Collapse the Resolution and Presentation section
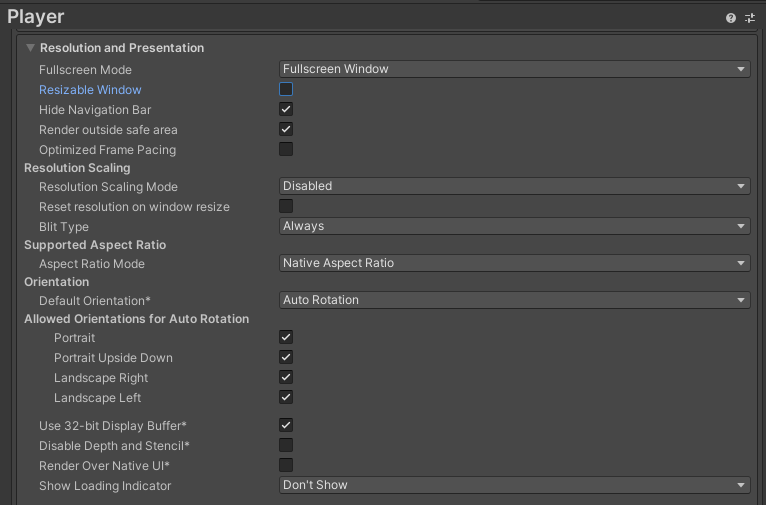The image size is (766, 505). tap(31, 48)
